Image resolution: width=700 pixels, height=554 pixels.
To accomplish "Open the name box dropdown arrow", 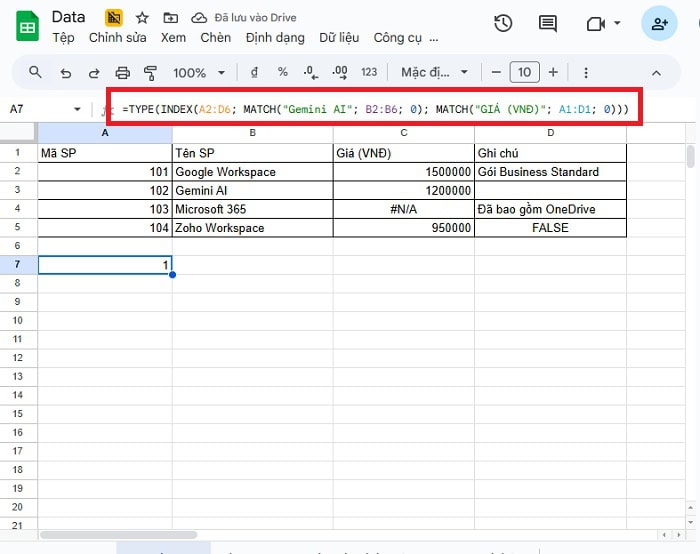I will (78, 109).
